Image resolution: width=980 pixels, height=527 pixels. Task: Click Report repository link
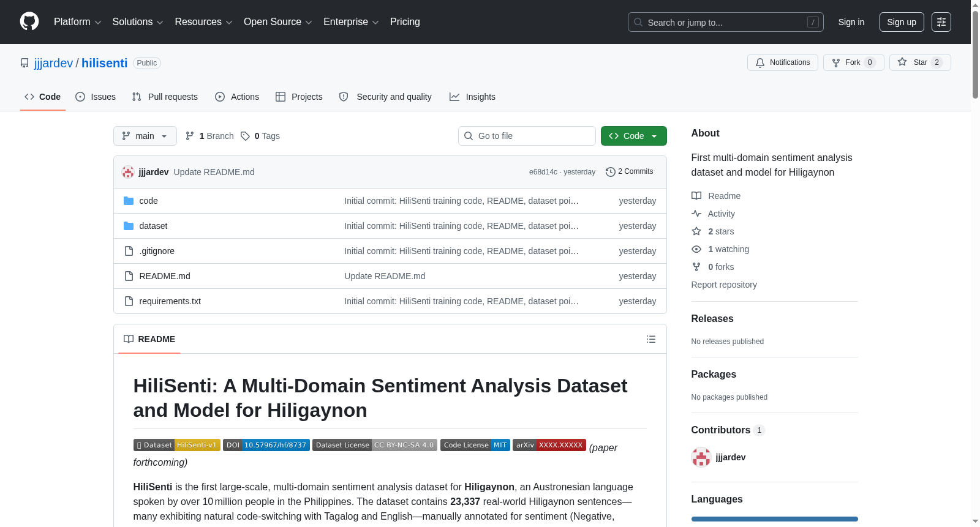point(724,285)
